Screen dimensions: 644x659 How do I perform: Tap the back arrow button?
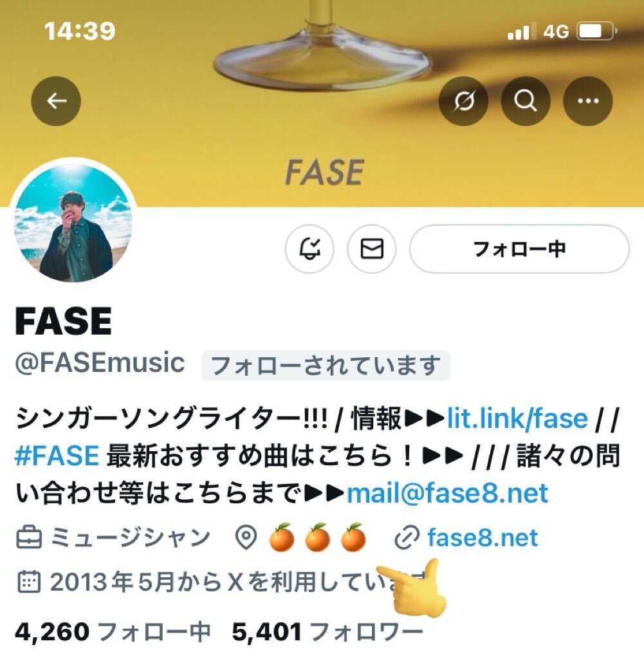tap(56, 101)
